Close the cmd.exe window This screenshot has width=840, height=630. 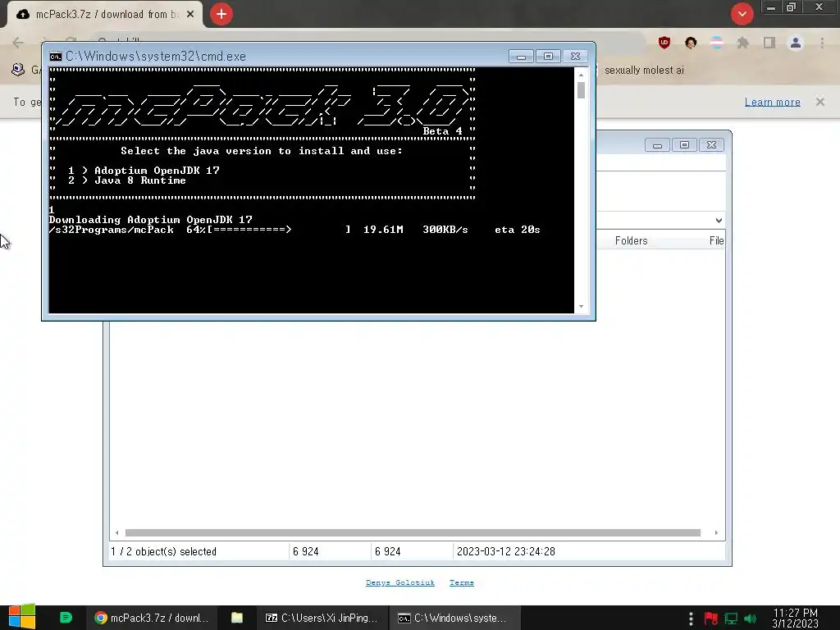coord(575,57)
